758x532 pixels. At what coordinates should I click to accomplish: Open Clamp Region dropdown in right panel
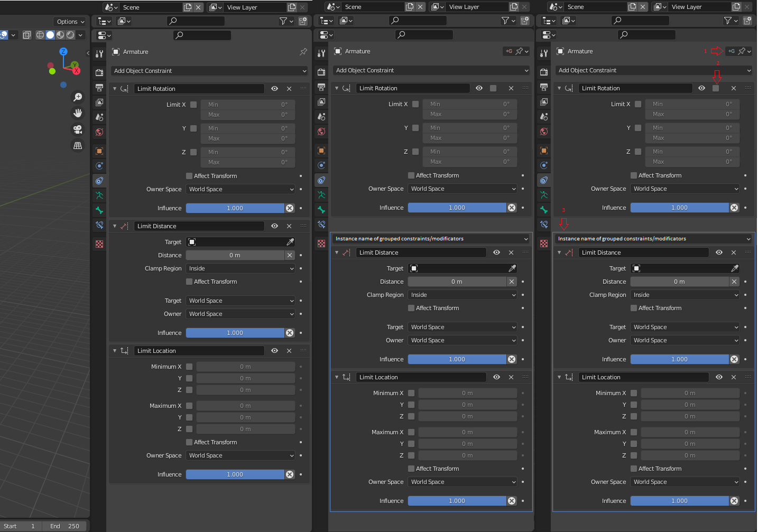coord(685,295)
